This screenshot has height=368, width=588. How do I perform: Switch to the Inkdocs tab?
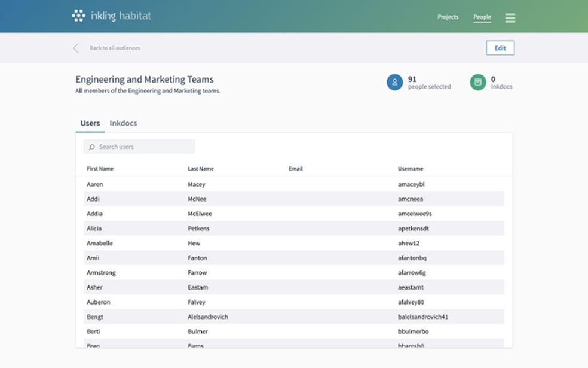click(x=123, y=123)
